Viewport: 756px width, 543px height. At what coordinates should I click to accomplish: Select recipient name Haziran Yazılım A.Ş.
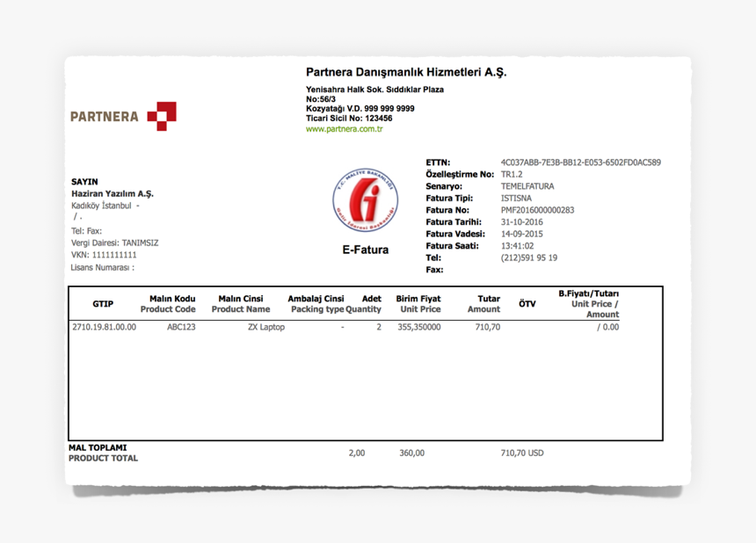point(113,193)
